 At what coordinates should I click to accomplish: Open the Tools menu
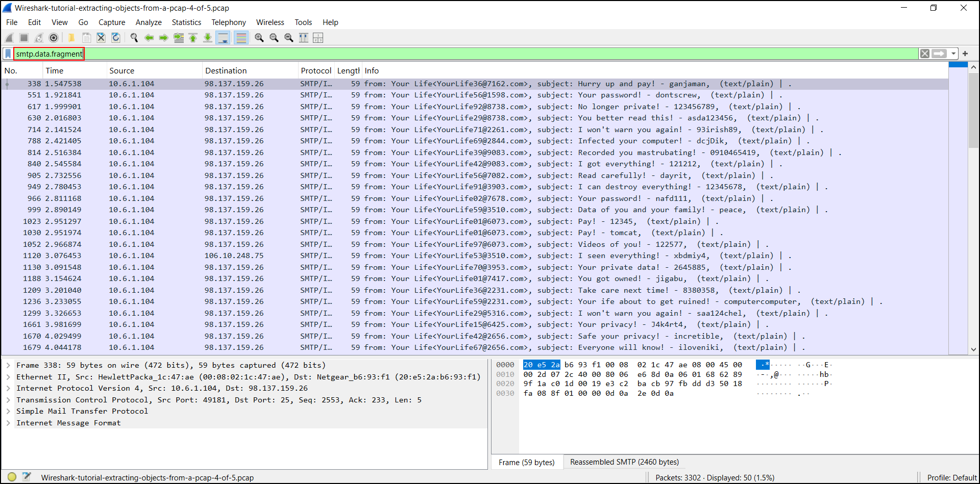pyautogui.click(x=303, y=22)
